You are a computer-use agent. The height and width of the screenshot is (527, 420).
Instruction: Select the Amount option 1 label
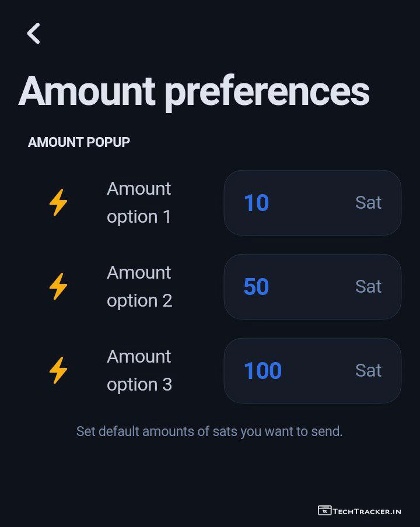139,203
